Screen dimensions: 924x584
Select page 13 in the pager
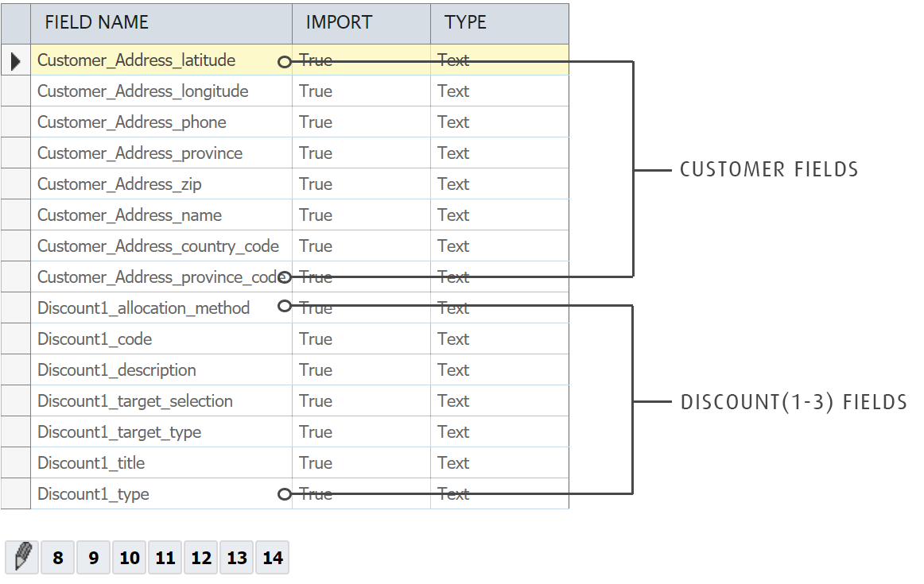click(x=237, y=558)
